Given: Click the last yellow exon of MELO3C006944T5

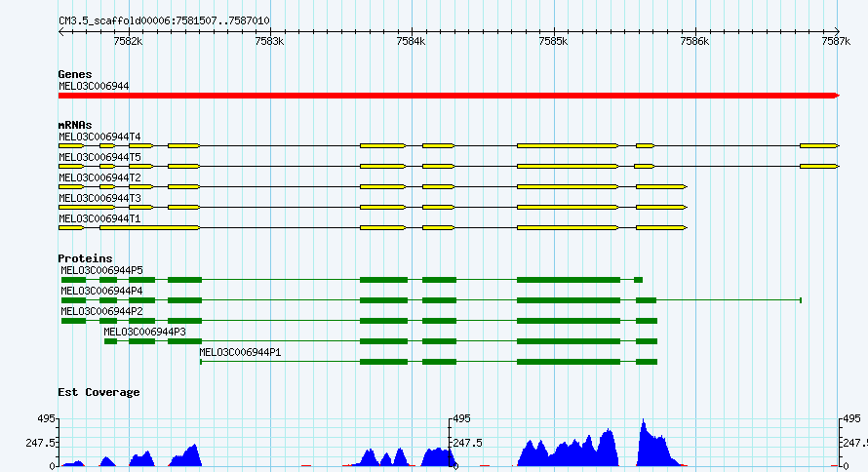Looking at the screenshot, I should (x=819, y=166).
